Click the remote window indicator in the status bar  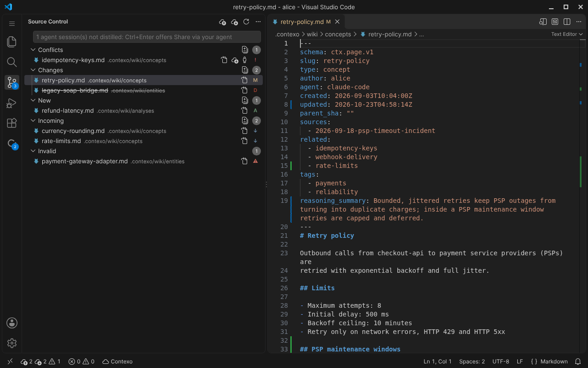[10, 362]
